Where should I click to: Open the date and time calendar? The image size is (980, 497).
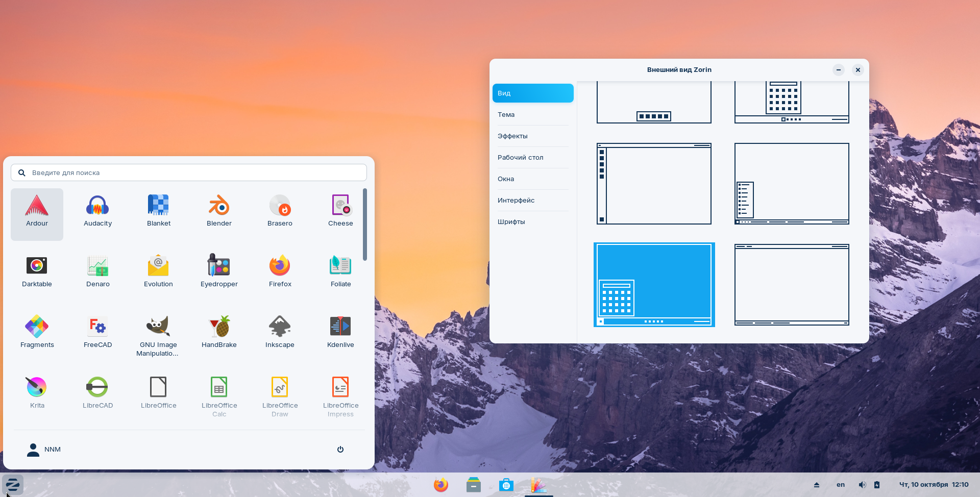[x=934, y=485]
